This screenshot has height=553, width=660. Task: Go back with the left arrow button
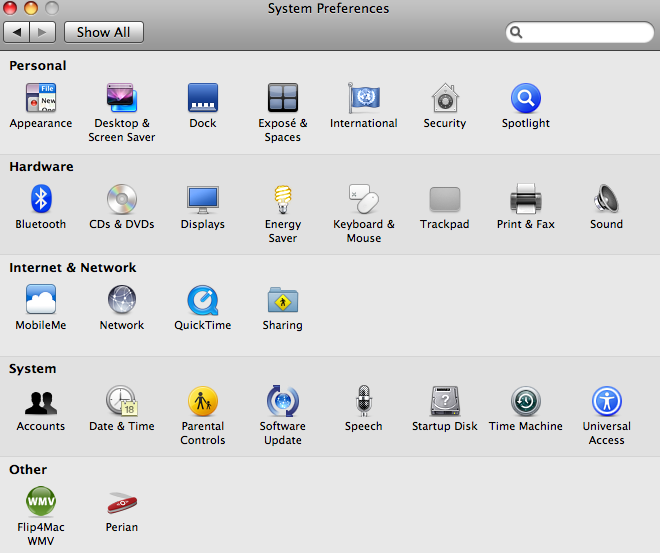(x=16, y=32)
